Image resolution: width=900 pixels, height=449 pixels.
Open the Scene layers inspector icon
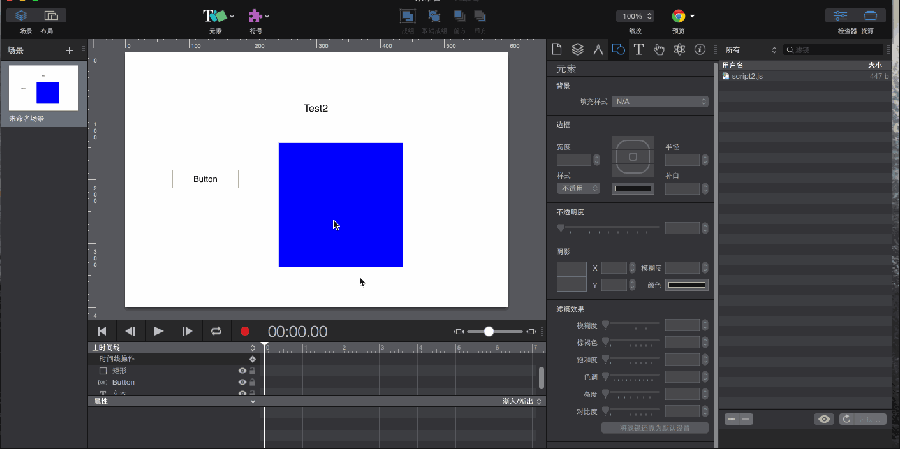click(577, 48)
